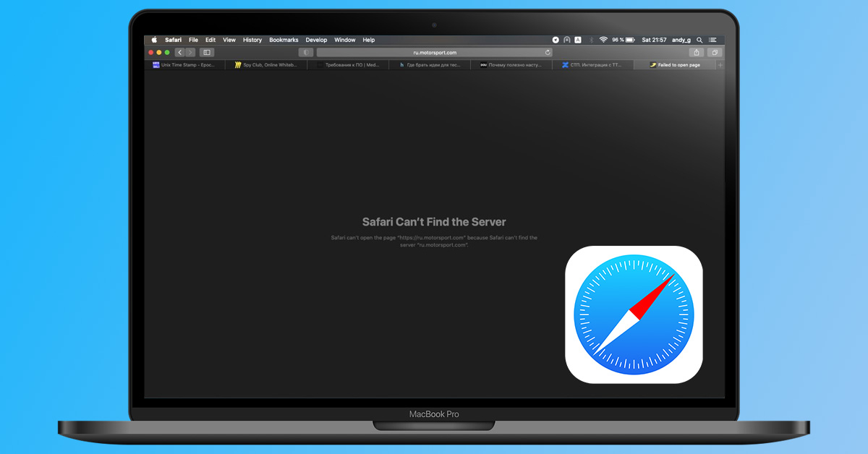Click the Forward navigation arrow

tap(190, 52)
